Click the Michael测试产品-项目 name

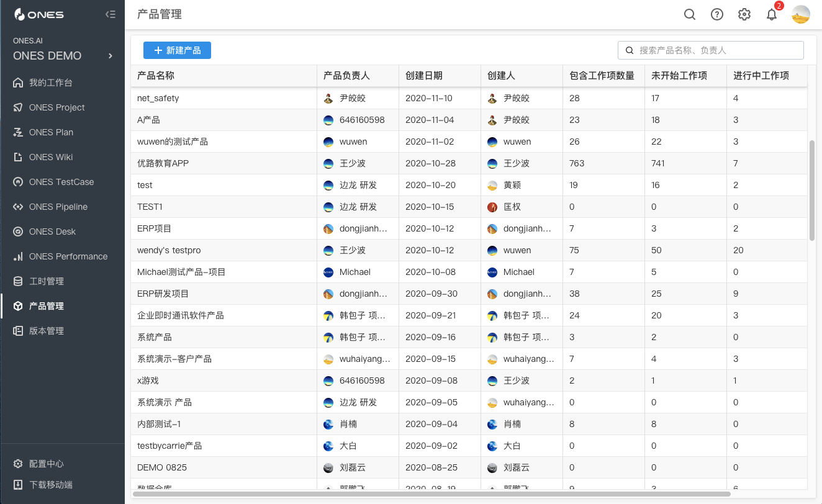(181, 272)
